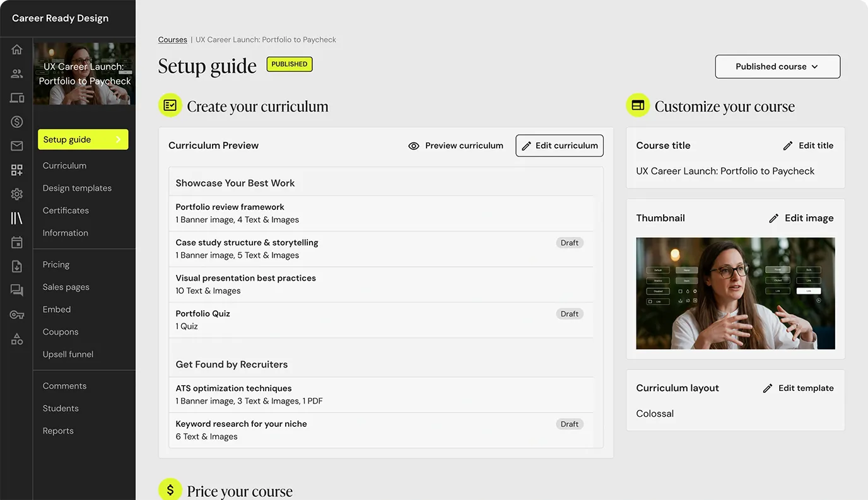This screenshot has width=868, height=500.
Task: Switch to the Curriculum section
Action: coord(64,165)
